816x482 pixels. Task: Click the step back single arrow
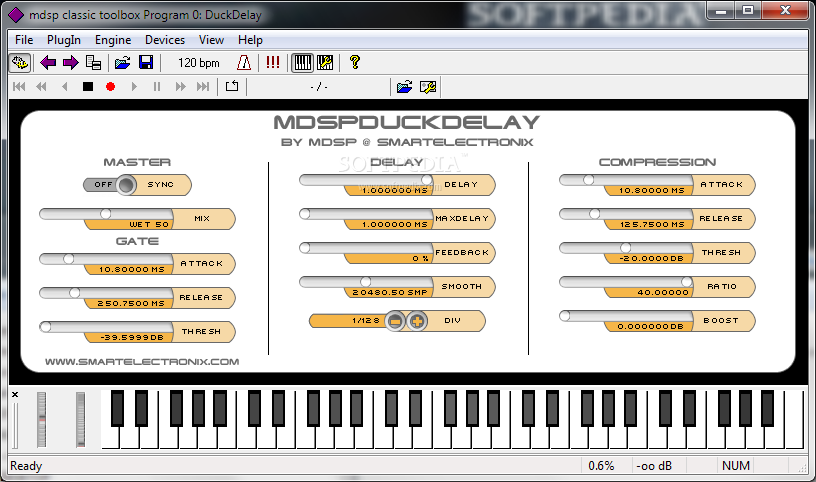pyautogui.click(x=65, y=86)
